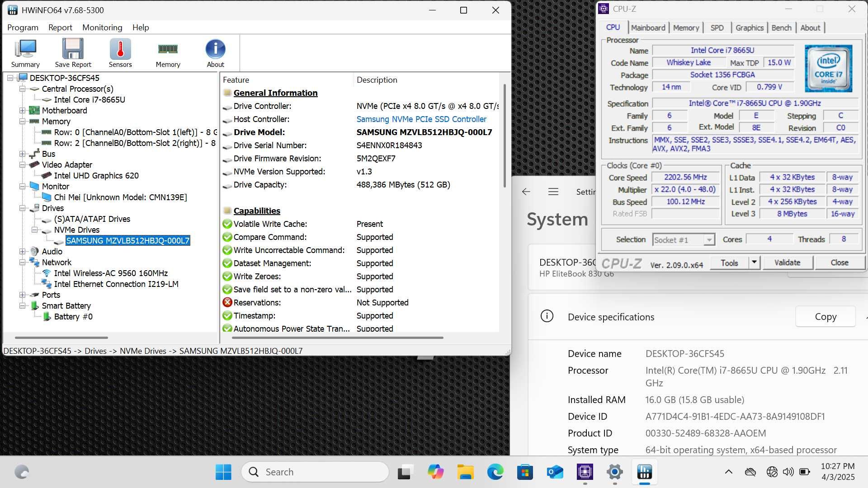The height and width of the screenshot is (488, 868).
Task: Open the Summary toolbar icon in HWiNFO
Action: point(25,53)
